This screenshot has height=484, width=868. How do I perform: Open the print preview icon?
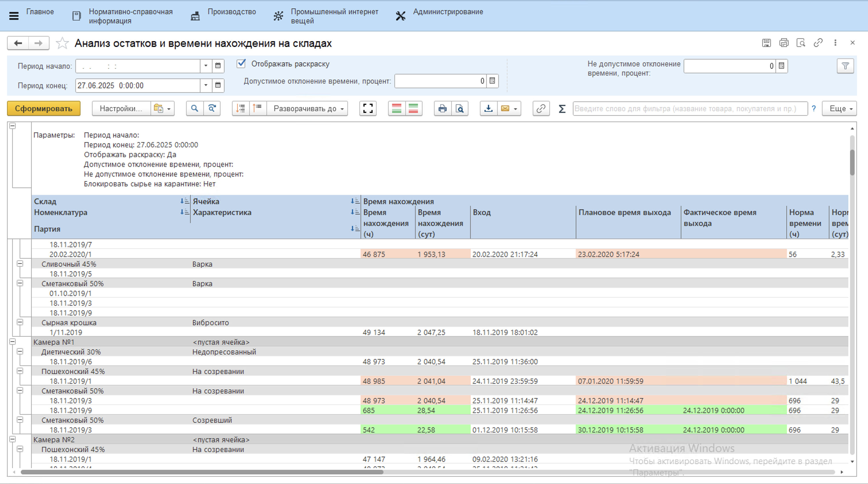(460, 109)
